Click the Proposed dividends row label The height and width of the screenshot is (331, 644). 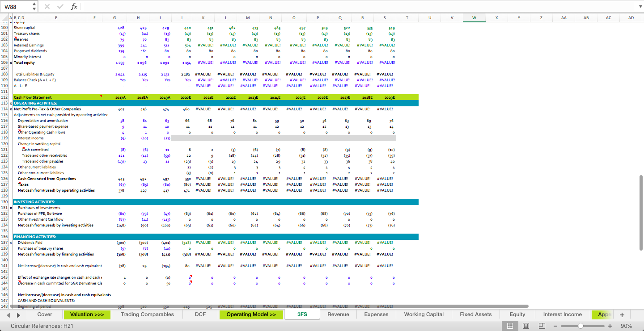(x=30, y=51)
